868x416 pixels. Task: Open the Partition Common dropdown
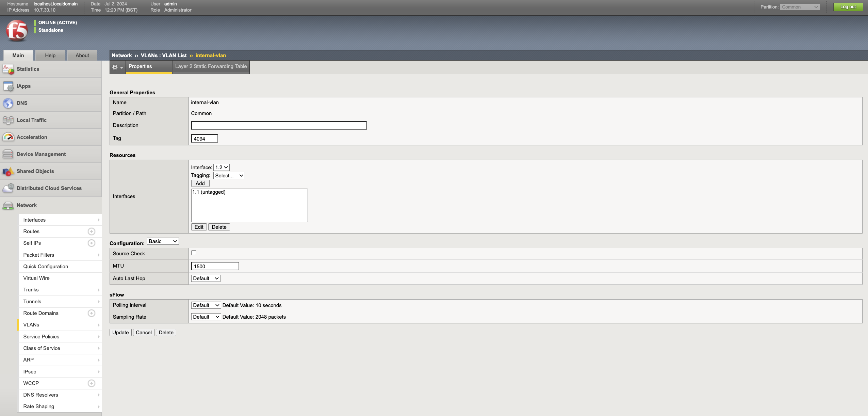[x=800, y=7]
